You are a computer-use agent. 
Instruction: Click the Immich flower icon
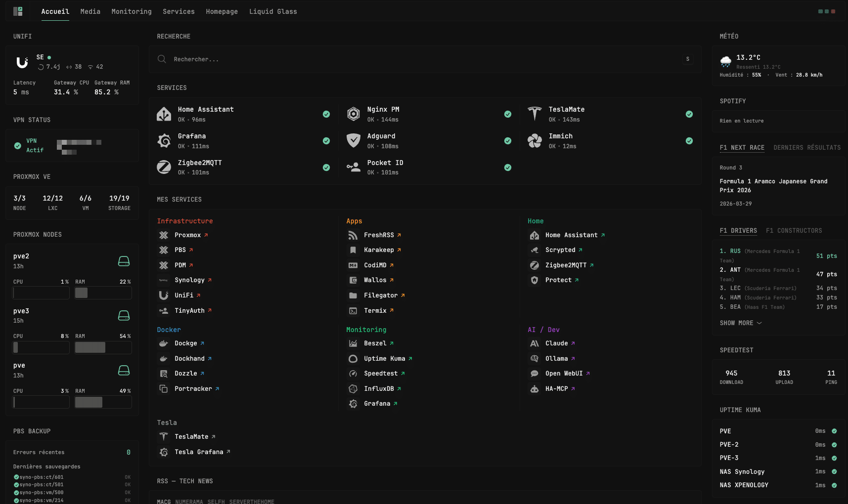tap(535, 141)
